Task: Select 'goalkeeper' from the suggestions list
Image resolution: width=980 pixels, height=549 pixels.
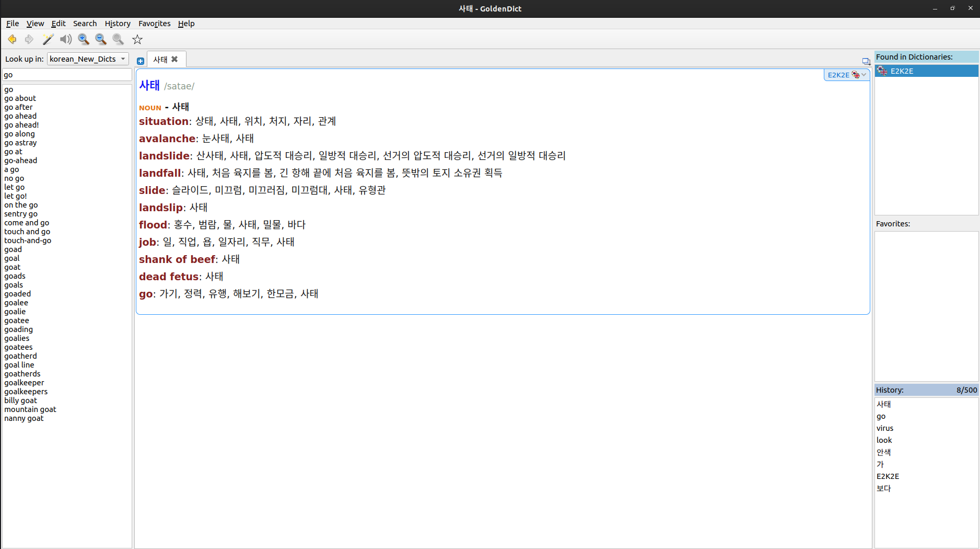Action: point(24,383)
